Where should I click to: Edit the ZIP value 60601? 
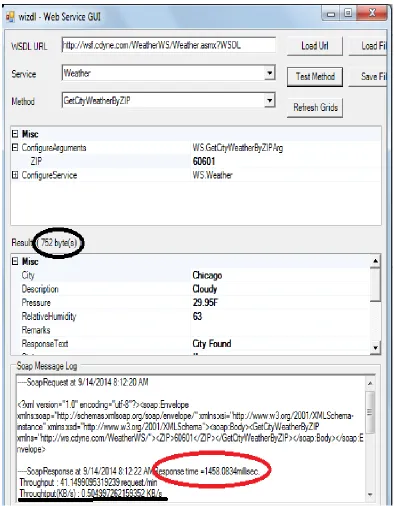pos(204,161)
